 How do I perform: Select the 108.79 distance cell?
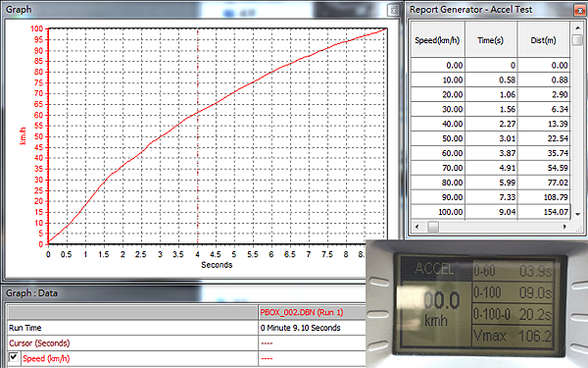pyautogui.click(x=544, y=197)
